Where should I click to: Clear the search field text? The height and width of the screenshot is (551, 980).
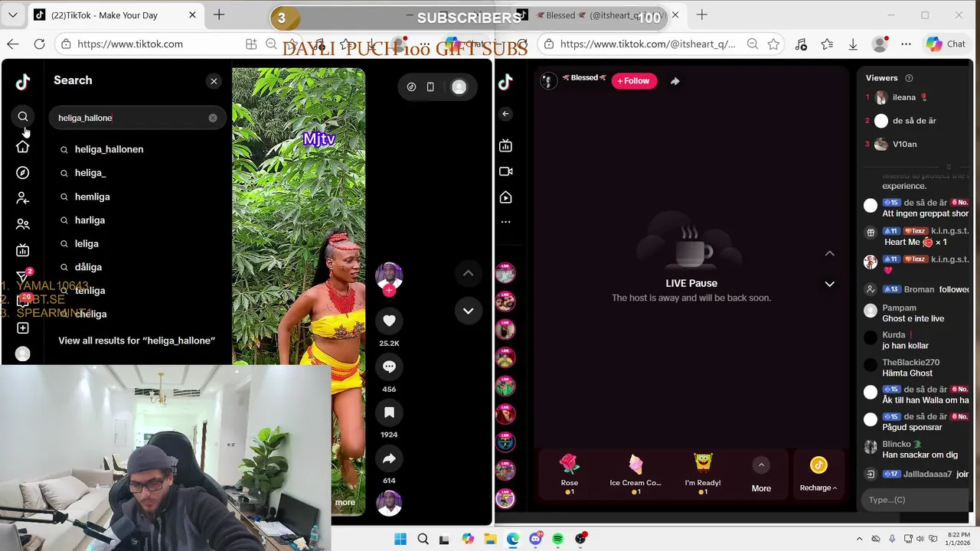213,118
